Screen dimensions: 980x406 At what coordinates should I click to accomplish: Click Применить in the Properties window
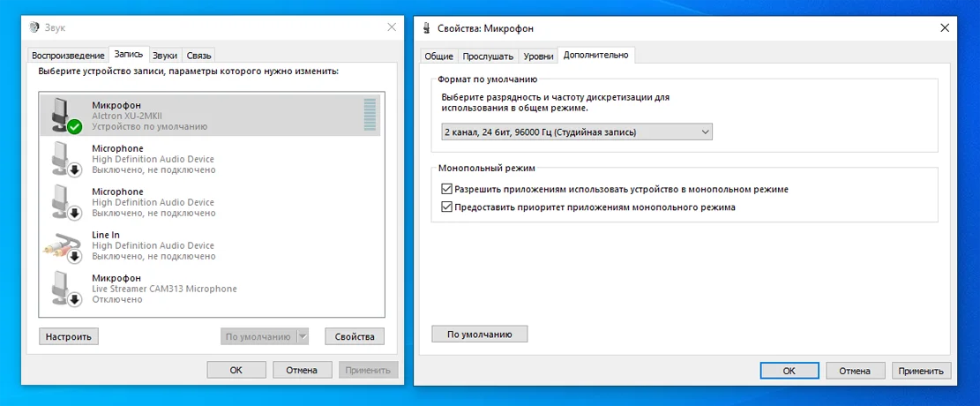pos(921,371)
